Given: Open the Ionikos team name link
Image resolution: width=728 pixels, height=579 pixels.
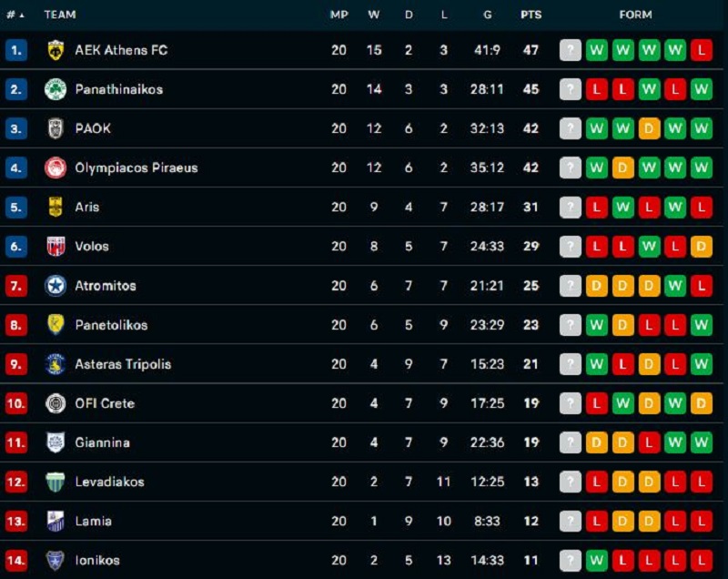Looking at the screenshot, I should tap(97, 560).
